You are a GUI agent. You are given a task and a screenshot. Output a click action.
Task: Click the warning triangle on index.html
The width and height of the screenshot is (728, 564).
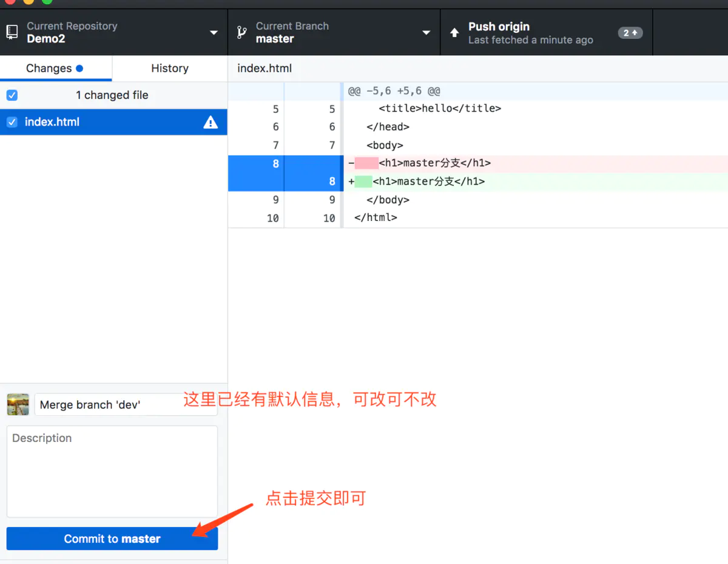211,122
